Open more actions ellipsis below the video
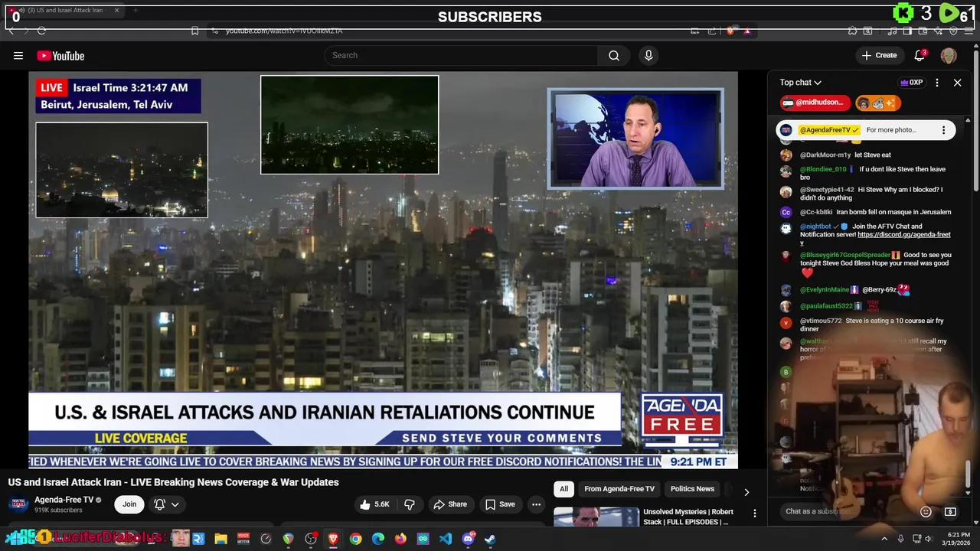The width and height of the screenshot is (980, 551). [x=536, y=504]
